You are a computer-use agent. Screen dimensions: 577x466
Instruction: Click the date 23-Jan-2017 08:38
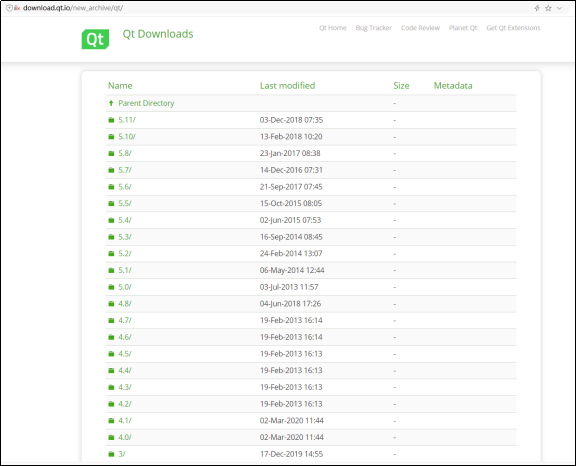[290, 153]
